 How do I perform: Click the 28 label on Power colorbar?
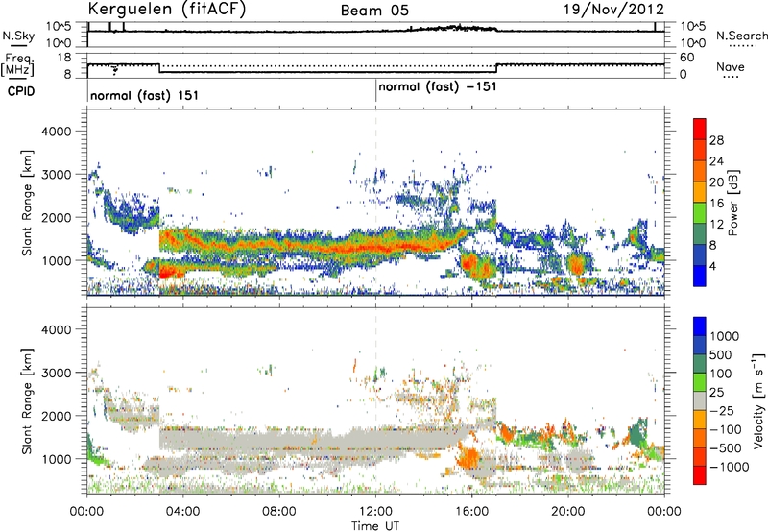pyautogui.click(x=716, y=140)
